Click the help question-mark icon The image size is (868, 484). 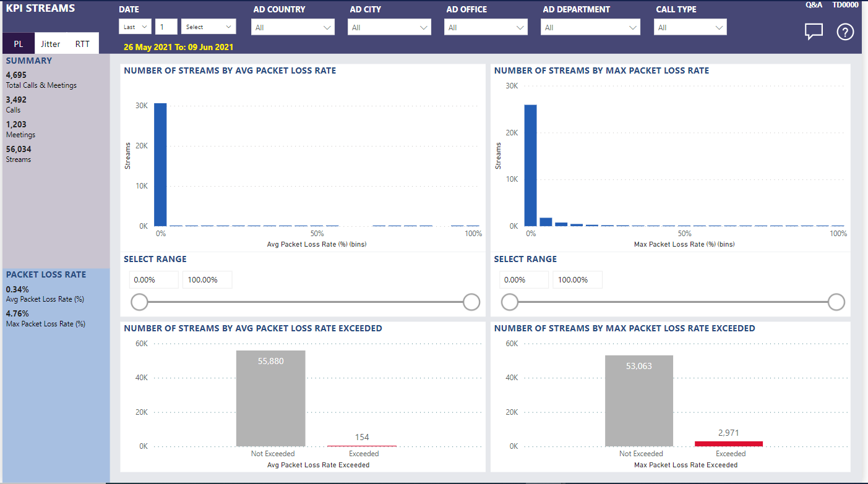pos(845,32)
